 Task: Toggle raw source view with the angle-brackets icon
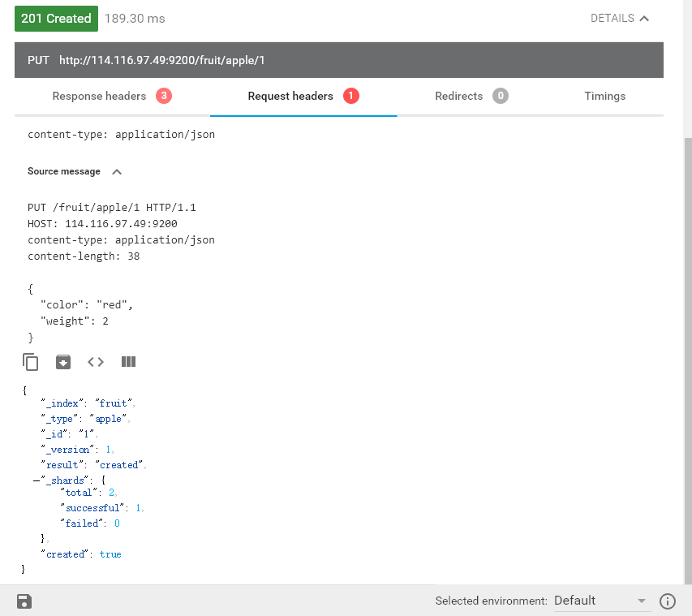96,362
